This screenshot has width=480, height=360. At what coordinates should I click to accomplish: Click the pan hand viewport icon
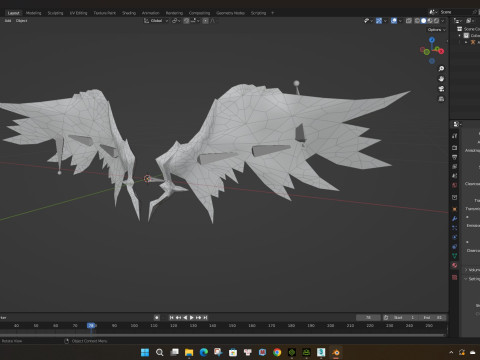tap(441, 79)
